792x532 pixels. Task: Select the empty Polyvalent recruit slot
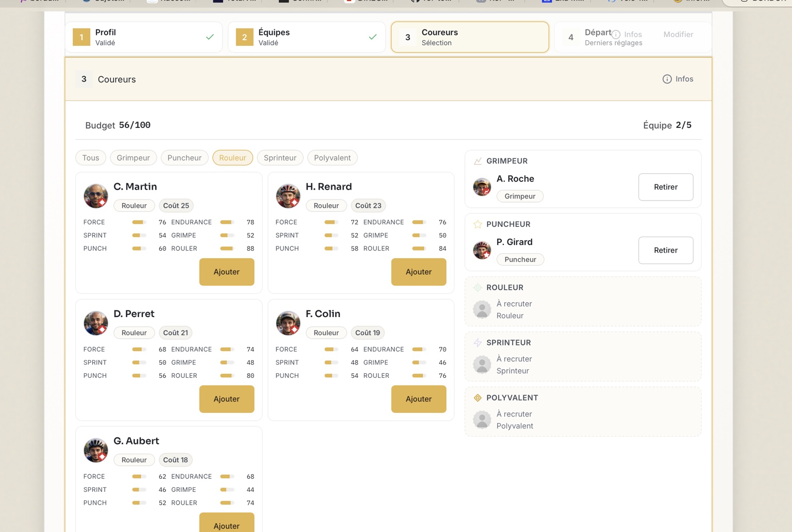point(583,412)
